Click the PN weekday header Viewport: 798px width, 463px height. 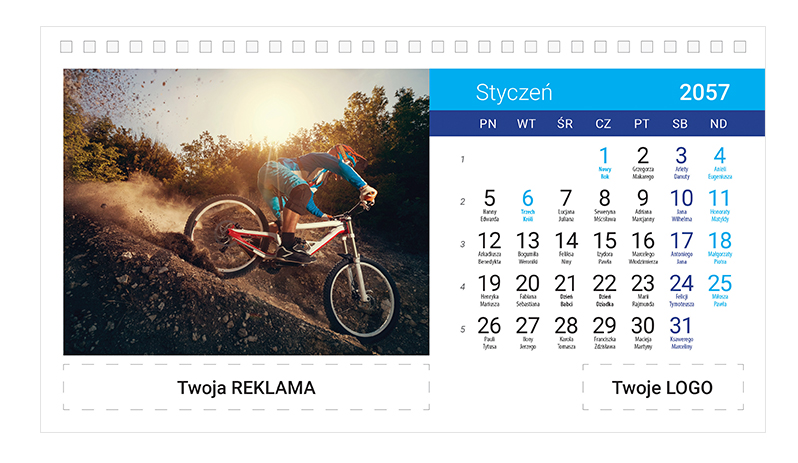[x=488, y=124]
